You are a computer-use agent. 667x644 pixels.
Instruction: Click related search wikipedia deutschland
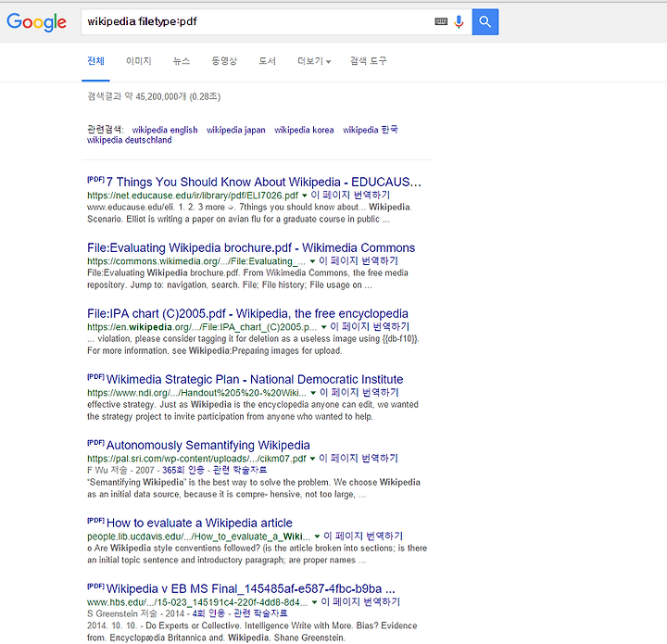[130, 140]
